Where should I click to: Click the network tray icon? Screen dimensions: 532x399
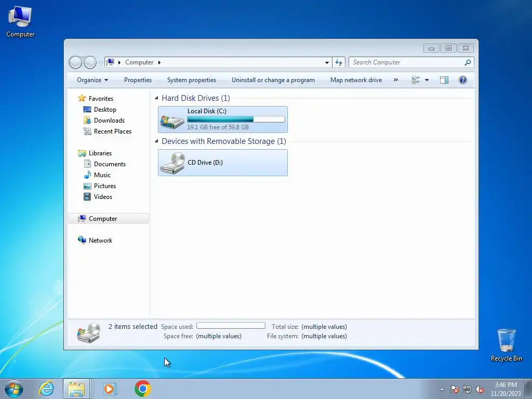467,389
